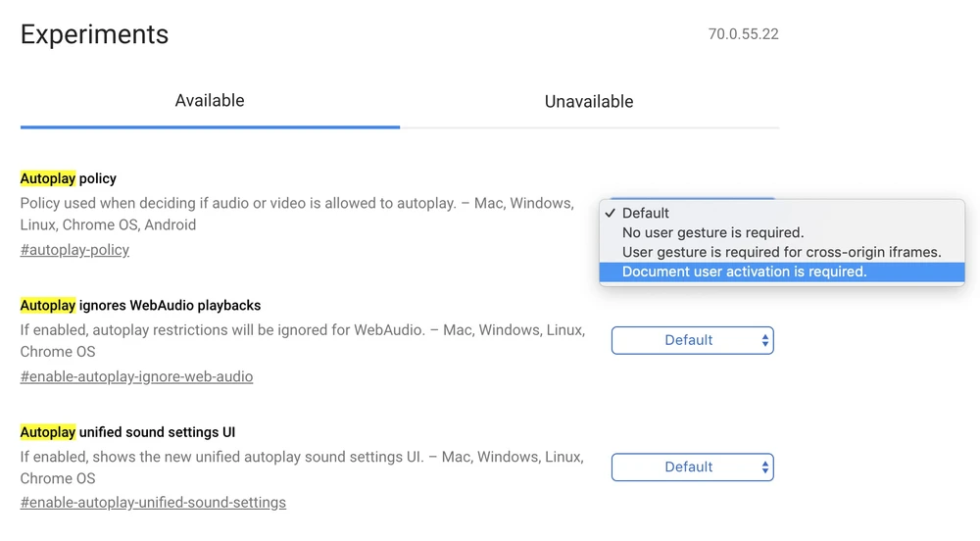This screenshot has width=980, height=541.
Task: Click 'Autoplay unified sound settings UI' heading
Action: click(127, 432)
